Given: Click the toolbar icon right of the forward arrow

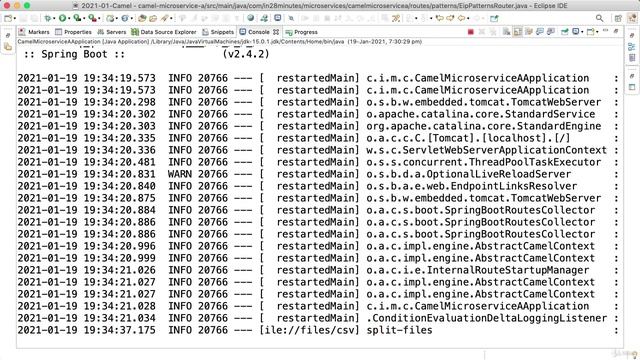Looking at the screenshot, I should pos(494,18).
